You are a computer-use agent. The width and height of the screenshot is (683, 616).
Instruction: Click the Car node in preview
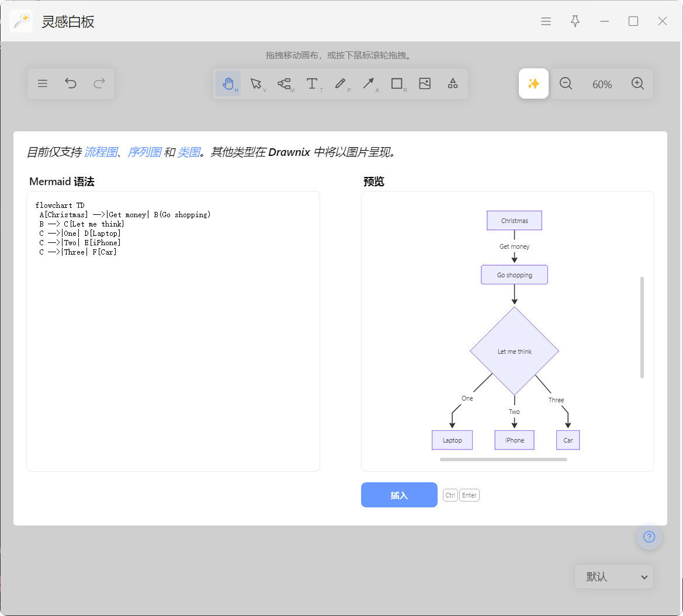tap(568, 440)
